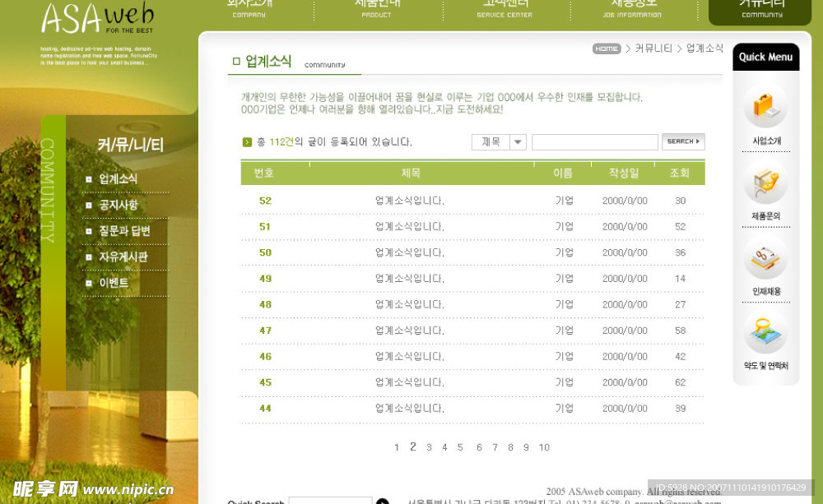Click the HOME breadcrumb icon
The image size is (823, 504).
(606, 49)
